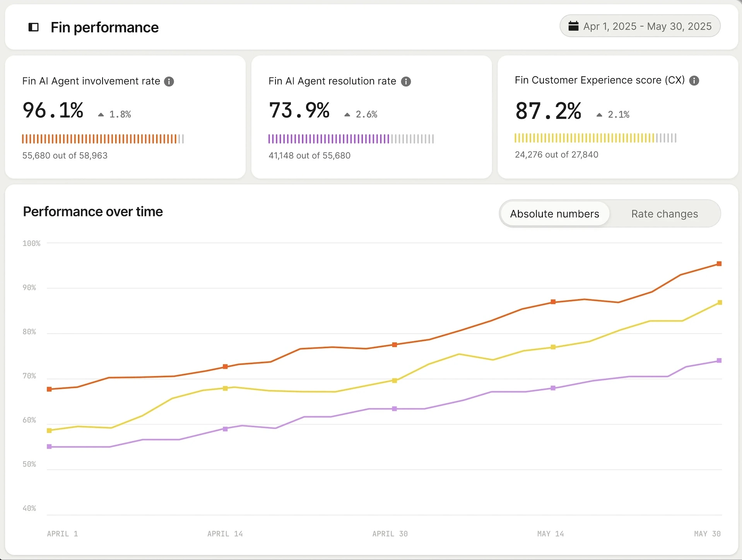This screenshot has height=560, width=742.
Task: Click the up arrow beside 1.8% change
Action: pyautogui.click(x=101, y=114)
